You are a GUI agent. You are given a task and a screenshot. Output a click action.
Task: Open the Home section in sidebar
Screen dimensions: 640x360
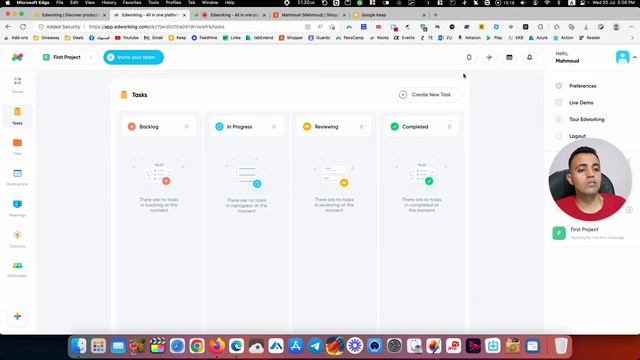pos(17,85)
